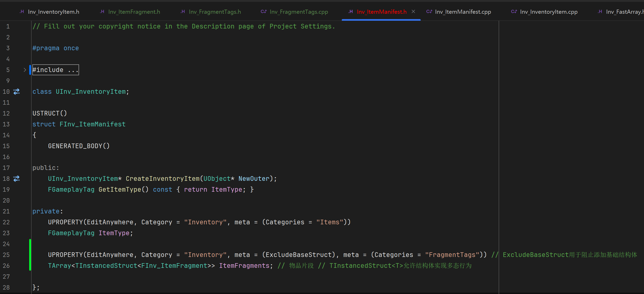
Task: Close the Inv_ItemManifest.h tab
Action: click(413, 12)
